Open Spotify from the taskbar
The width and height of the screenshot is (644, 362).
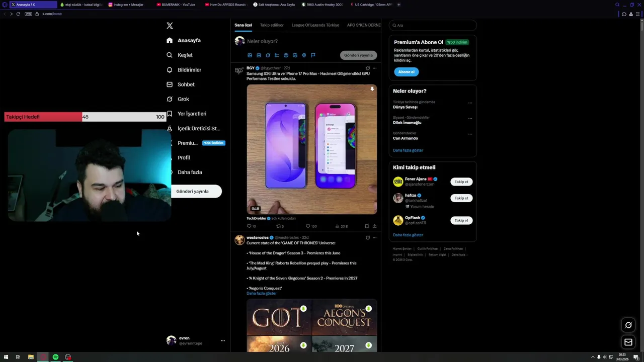pyautogui.click(x=55, y=357)
